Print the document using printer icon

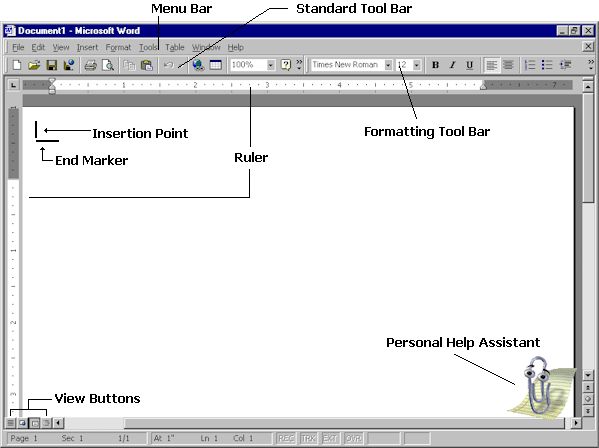(90, 65)
